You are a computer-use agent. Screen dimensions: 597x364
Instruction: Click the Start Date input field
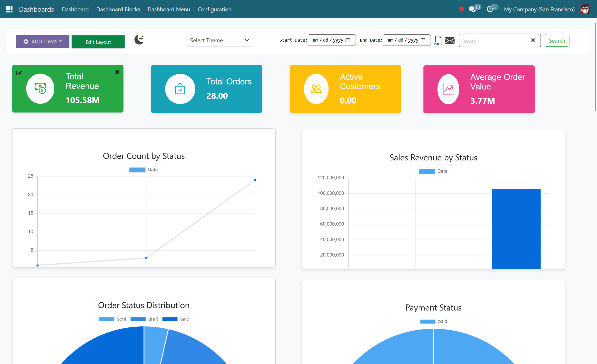(331, 40)
